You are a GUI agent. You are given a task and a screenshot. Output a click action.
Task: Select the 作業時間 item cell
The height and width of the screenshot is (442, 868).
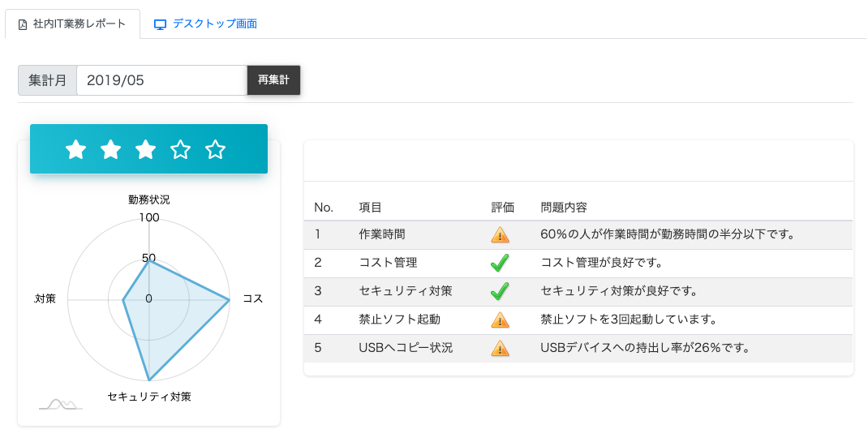pos(382,234)
